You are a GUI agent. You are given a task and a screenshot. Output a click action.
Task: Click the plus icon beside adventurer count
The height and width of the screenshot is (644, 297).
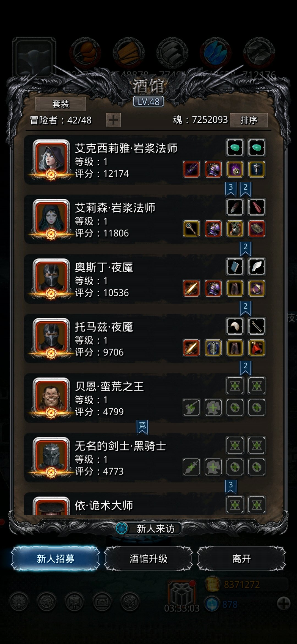pyautogui.click(x=113, y=120)
